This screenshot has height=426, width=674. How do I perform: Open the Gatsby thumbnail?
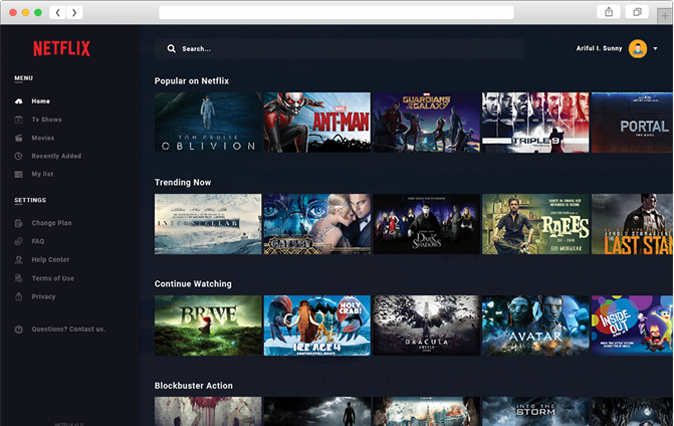coord(317,224)
